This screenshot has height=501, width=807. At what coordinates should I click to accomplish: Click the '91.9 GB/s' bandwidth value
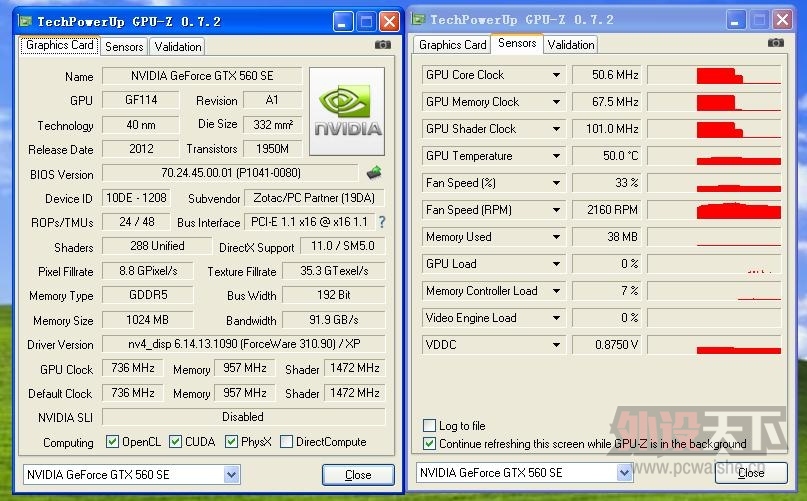(x=334, y=320)
